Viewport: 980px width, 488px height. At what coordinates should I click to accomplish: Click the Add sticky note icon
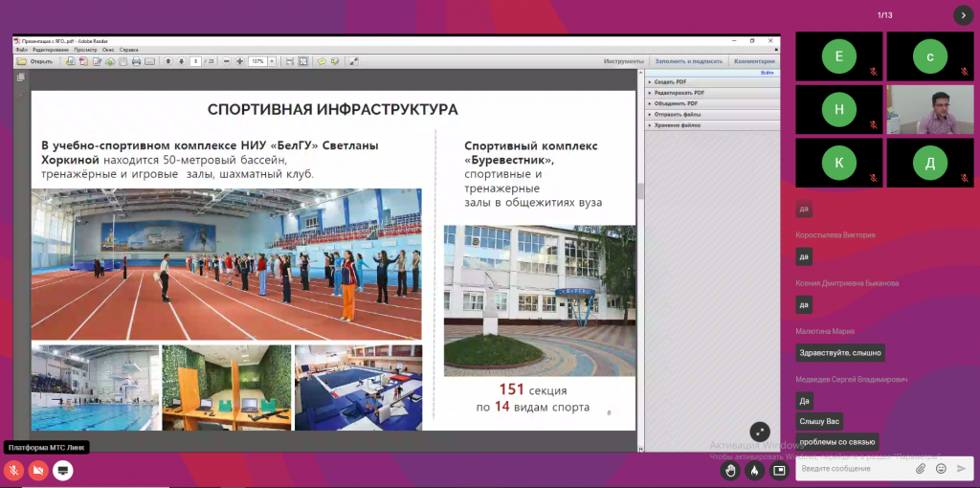(x=322, y=61)
